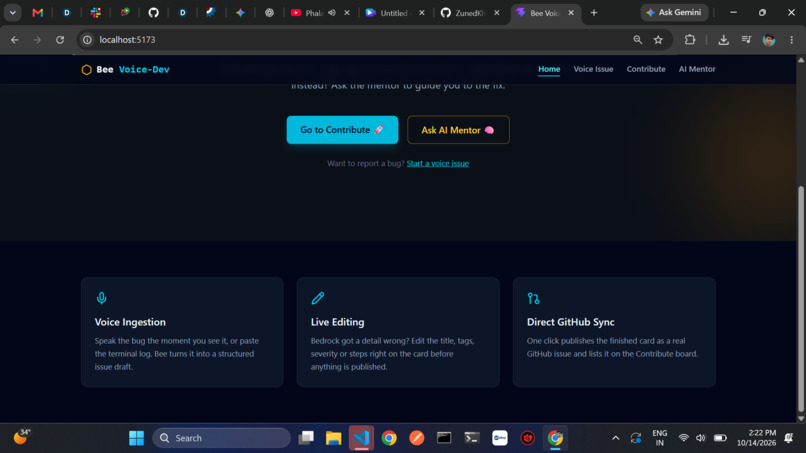
Task: Open the Voice Issue nav item
Action: click(593, 69)
